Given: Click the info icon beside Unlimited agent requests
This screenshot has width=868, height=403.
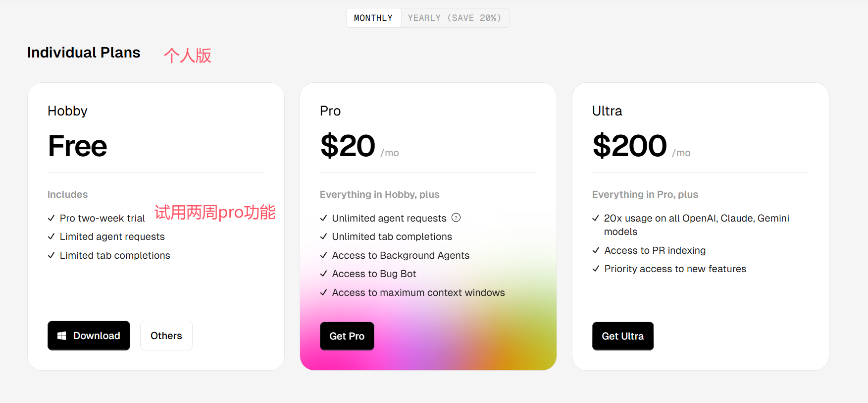Looking at the screenshot, I should pos(456,218).
